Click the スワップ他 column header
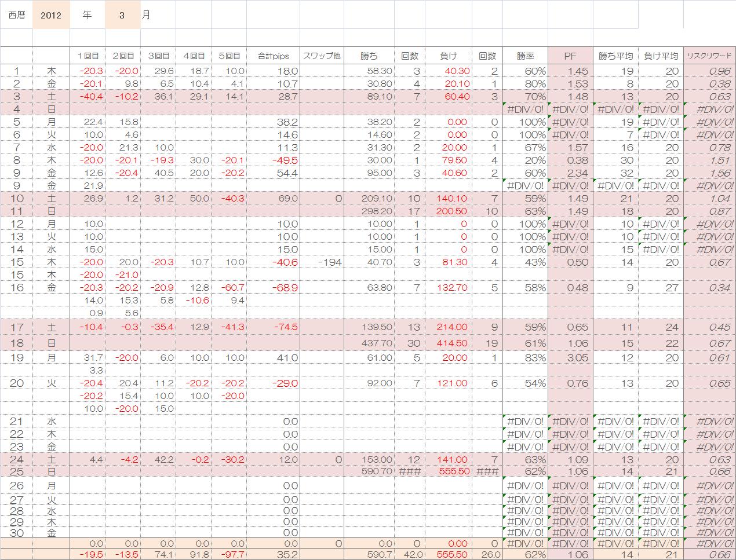This screenshot has height=560, width=736. (322, 56)
